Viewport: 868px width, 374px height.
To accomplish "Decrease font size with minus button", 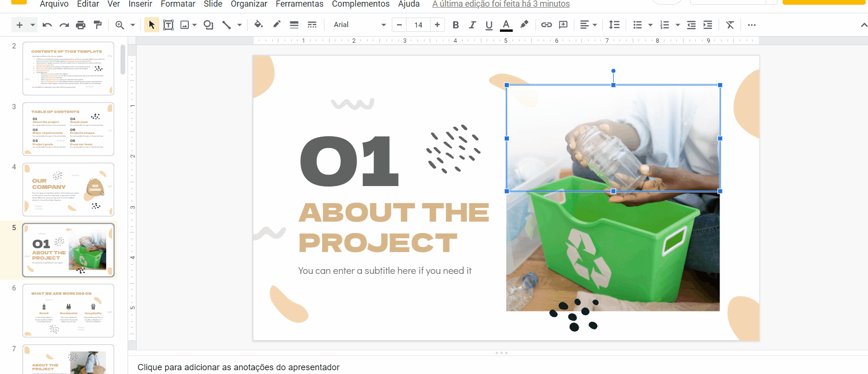I will pos(399,25).
